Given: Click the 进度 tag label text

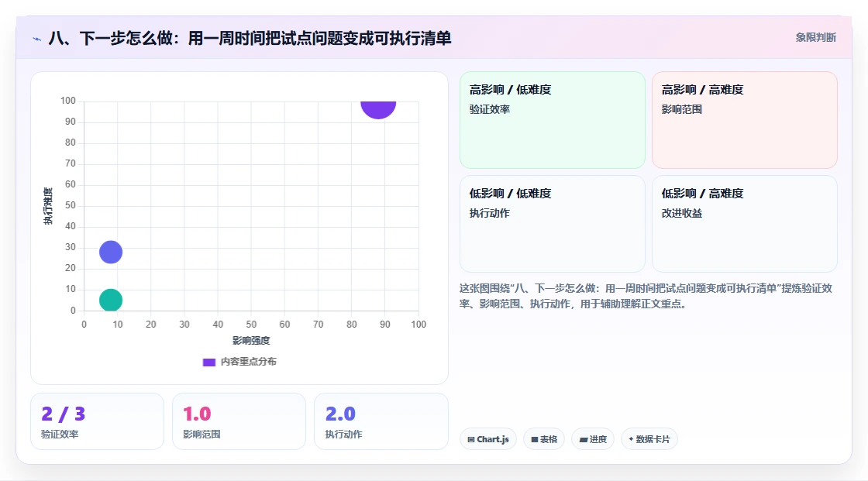Looking at the screenshot, I should tap(598, 439).
